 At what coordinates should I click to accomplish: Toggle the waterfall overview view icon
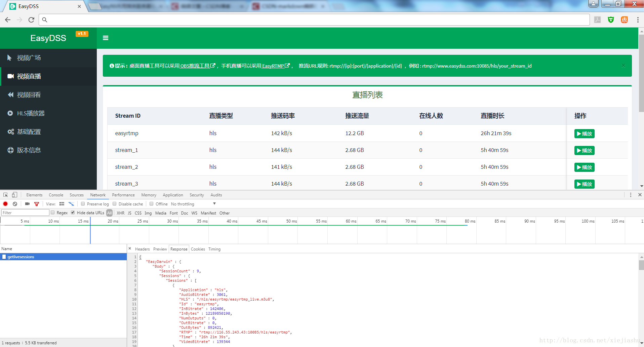pos(71,204)
